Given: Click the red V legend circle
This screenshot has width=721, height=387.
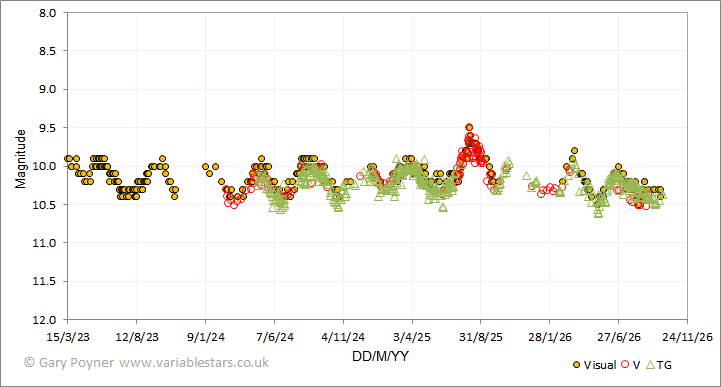Looking at the screenshot, I should [x=624, y=365].
